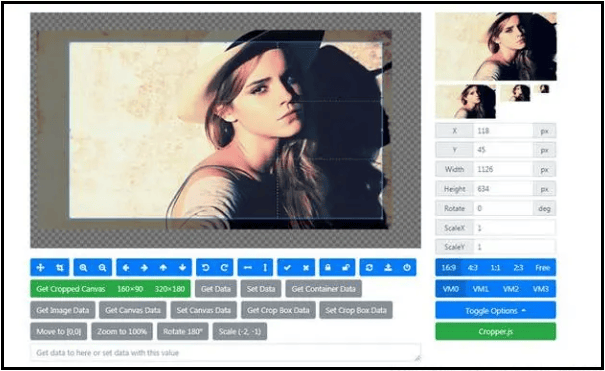Click Get Crop Box Data button
This screenshot has width=605, height=371.
278,310
